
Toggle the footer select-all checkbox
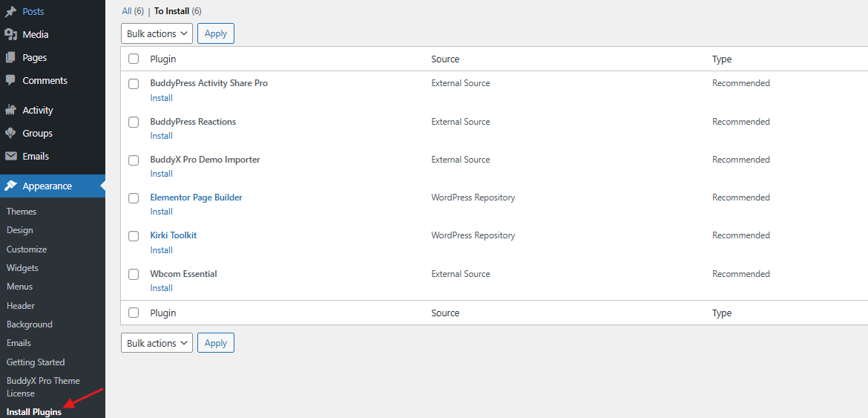click(x=134, y=313)
